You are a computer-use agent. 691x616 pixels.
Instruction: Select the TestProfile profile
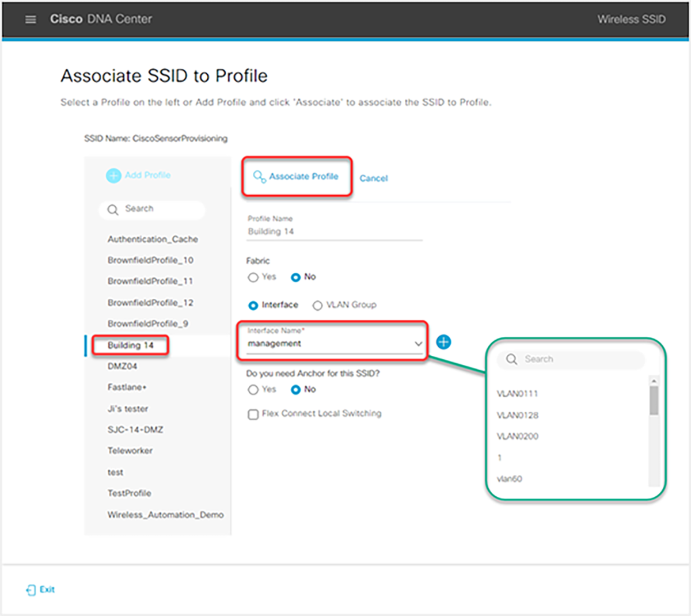[x=130, y=493]
